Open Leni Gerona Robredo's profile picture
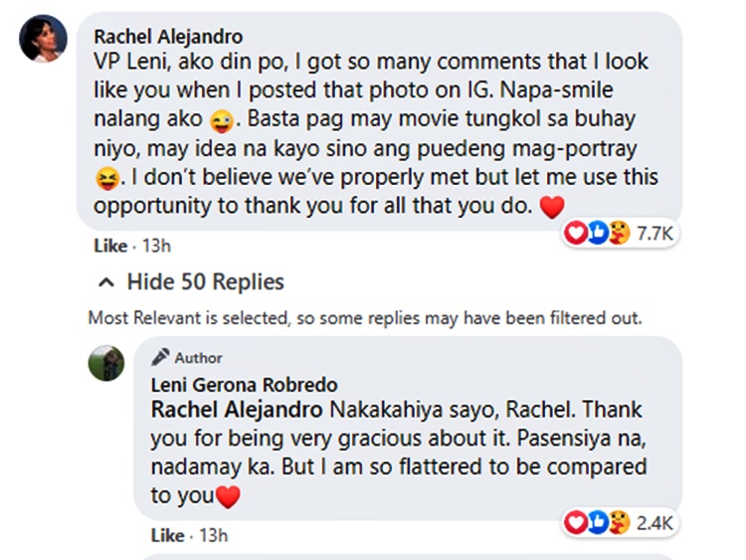Screen dimensions: 746x560 pyautogui.click(x=106, y=363)
